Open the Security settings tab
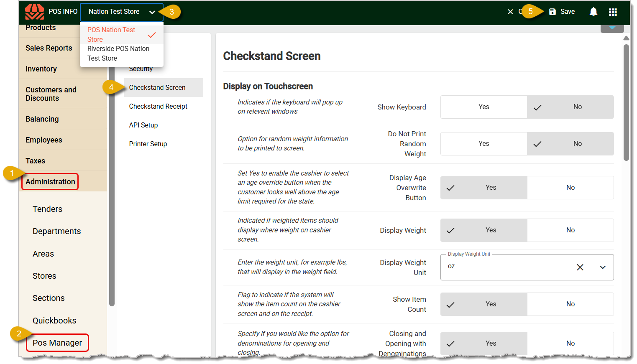Viewport: 637px width, 364px height. point(141,69)
